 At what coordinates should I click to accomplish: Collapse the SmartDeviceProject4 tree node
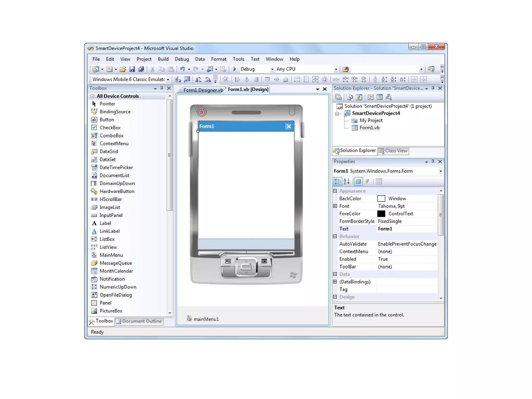click(x=337, y=114)
